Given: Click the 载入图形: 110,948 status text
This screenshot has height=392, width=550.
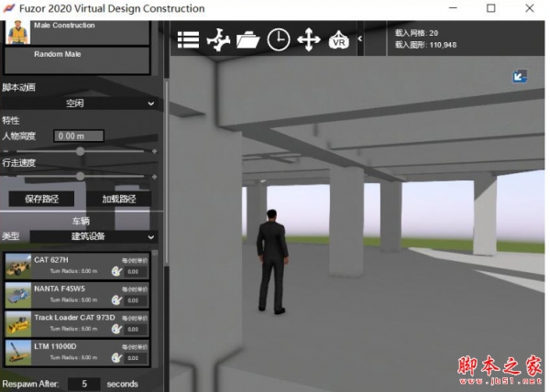Looking at the screenshot, I should pos(425,45).
